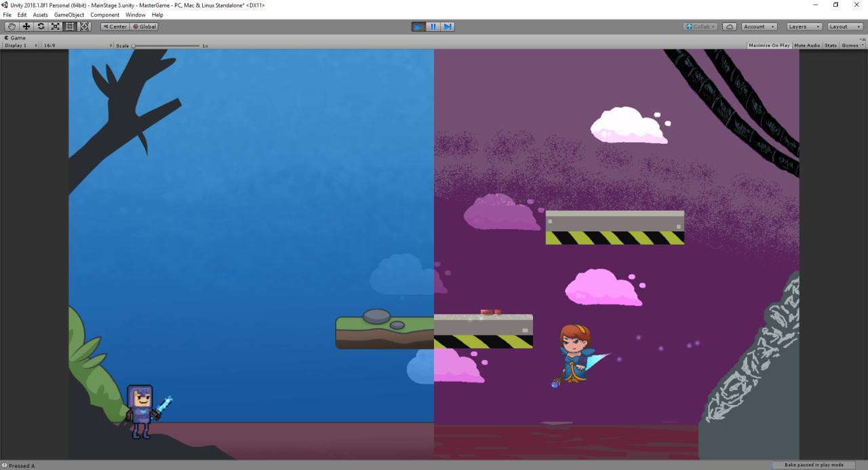Open the cloud Services panel
Viewport: 868px width, 470px height.
730,26
